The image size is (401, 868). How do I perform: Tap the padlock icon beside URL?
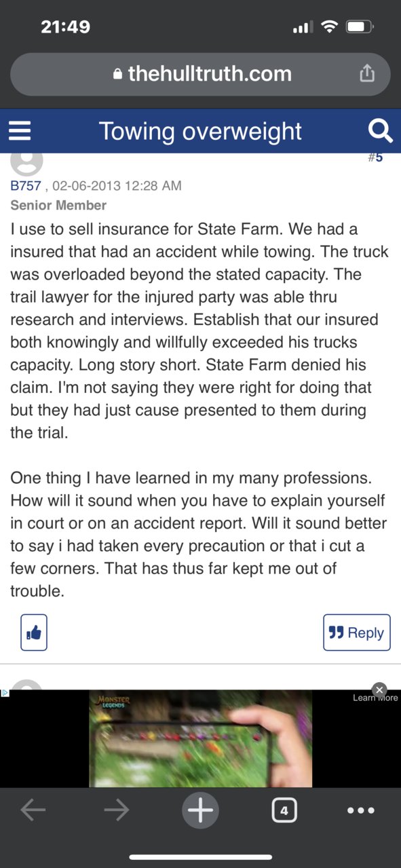[118, 74]
